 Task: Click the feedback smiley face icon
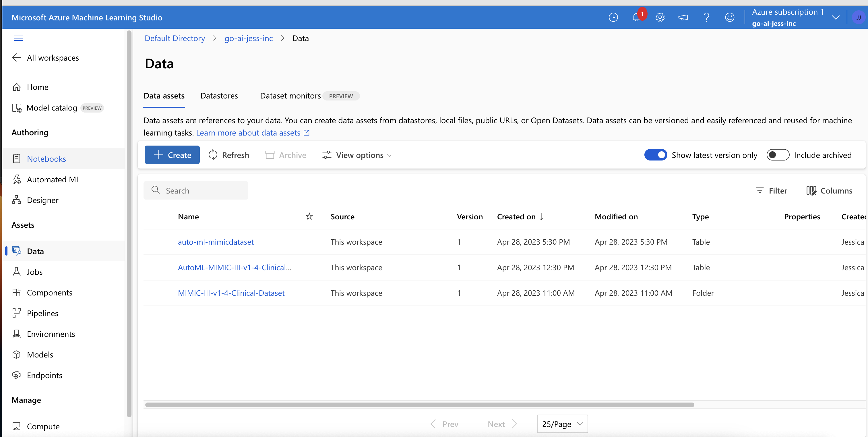[x=730, y=18]
